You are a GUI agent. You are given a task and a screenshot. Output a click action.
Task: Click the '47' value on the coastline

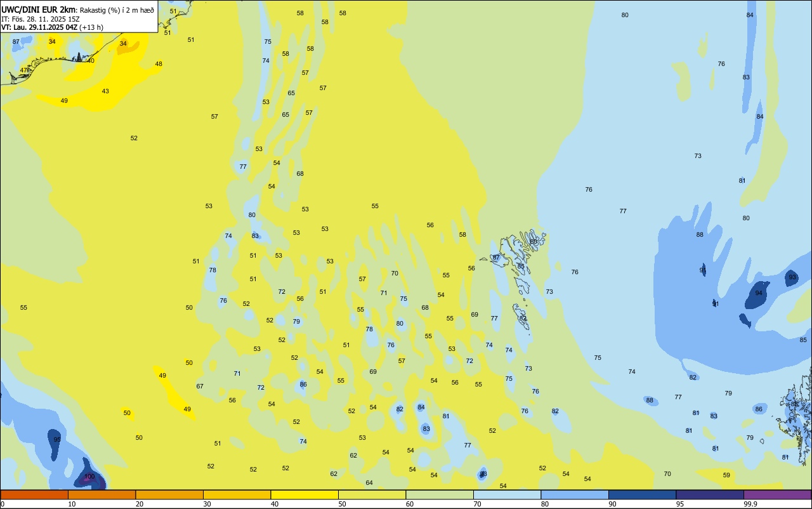coord(24,70)
